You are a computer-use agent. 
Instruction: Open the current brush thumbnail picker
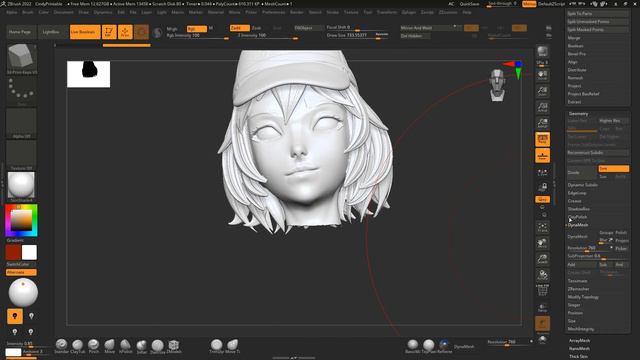(x=21, y=59)
